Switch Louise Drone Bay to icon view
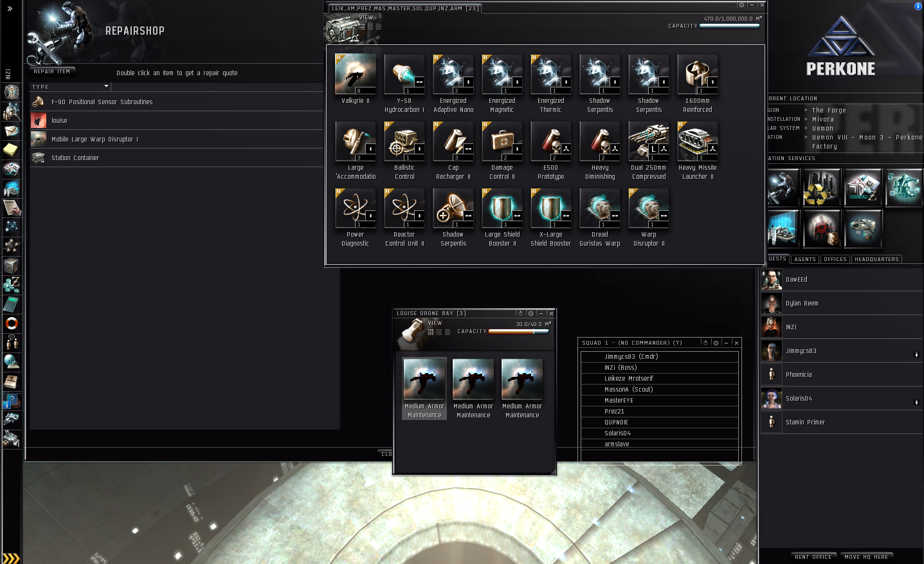Viewport: 924px width, 564px height. [x=431, y=332]
